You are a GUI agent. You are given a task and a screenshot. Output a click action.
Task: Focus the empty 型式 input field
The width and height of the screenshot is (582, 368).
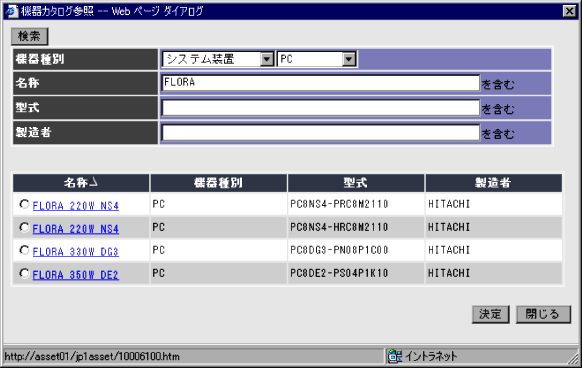321,108
